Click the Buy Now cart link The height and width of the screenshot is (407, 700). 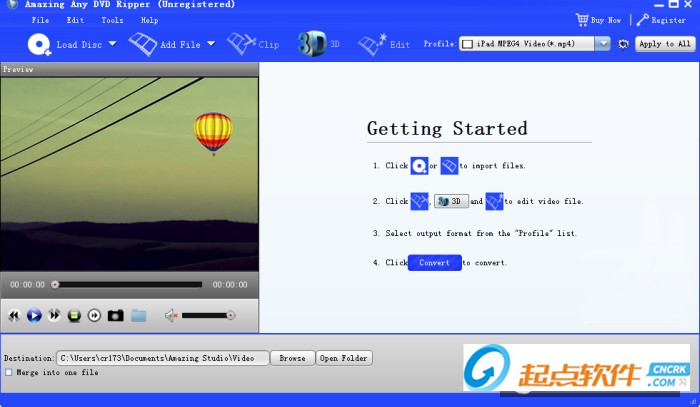coord(598,20)
